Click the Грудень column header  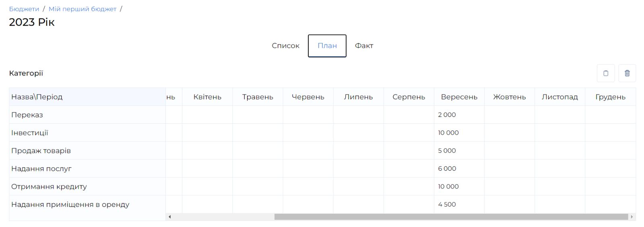610,97
